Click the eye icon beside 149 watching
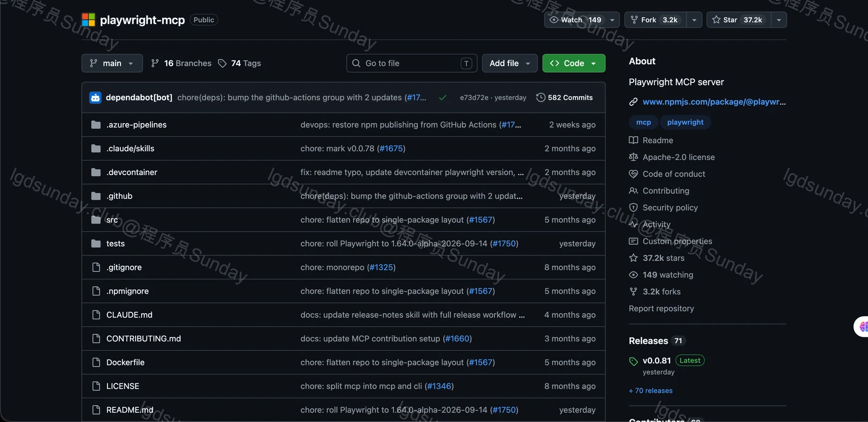Viewport: 868px width, 422px height. 633,275
